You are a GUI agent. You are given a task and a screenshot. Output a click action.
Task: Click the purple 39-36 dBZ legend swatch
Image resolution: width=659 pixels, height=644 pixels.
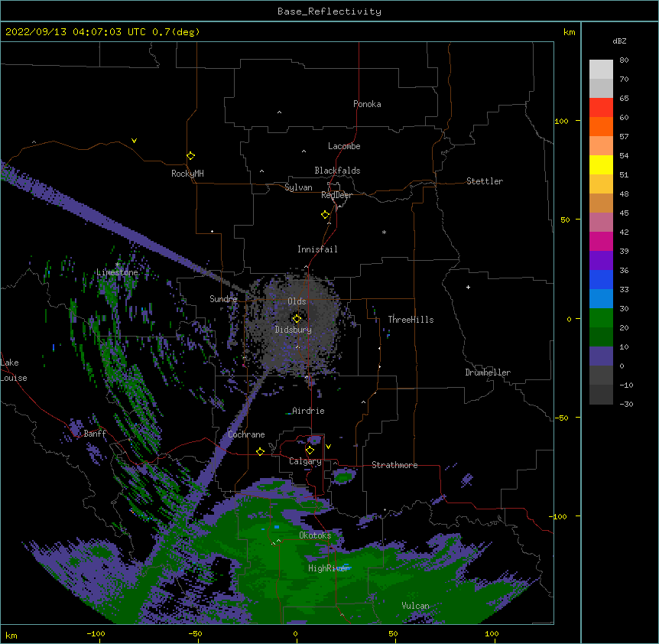pos(601,261)
